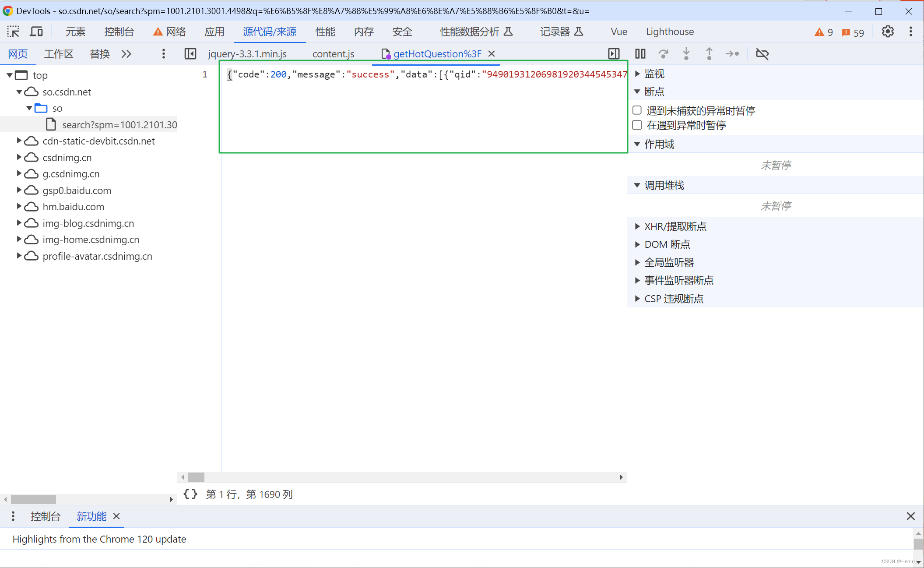Switch to the 元素 Elements panel
Viewport: 924px width, 568px height.
tap(75, 32)
